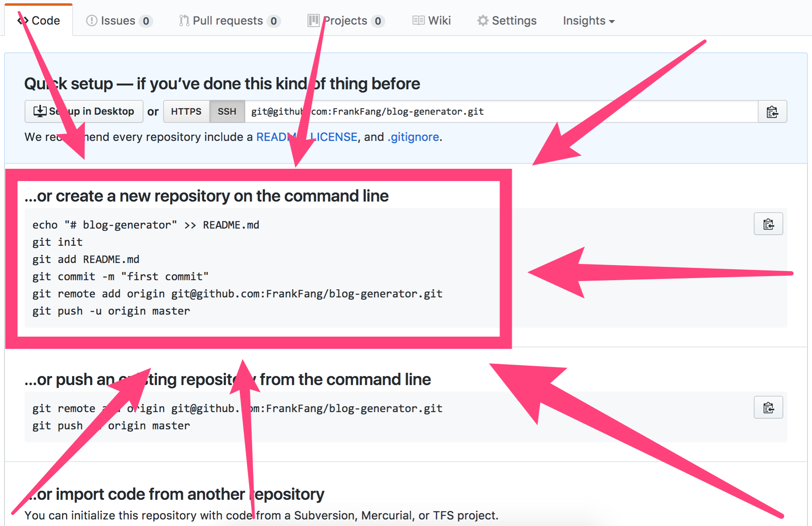Copy the SSH clone URL to clipboard

click(772, 111)
